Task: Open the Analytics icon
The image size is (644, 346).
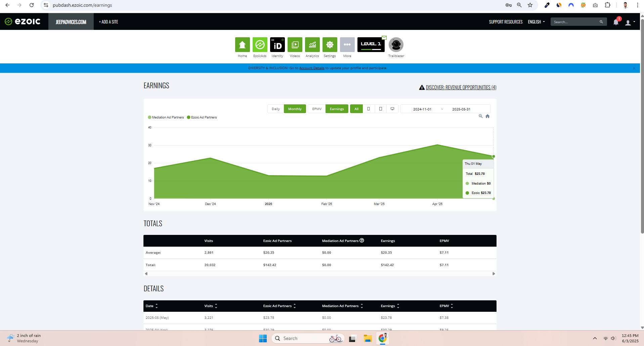Action: click(312, 45)
